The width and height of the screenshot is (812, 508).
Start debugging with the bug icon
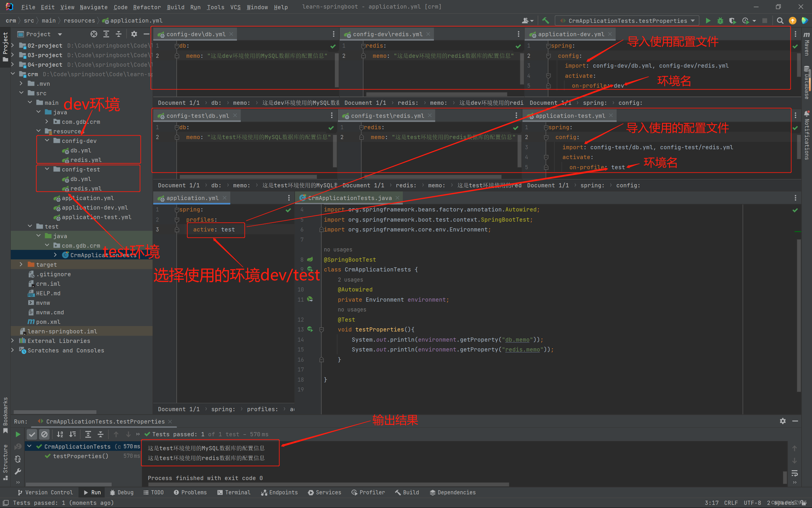(x=720, y=21)
